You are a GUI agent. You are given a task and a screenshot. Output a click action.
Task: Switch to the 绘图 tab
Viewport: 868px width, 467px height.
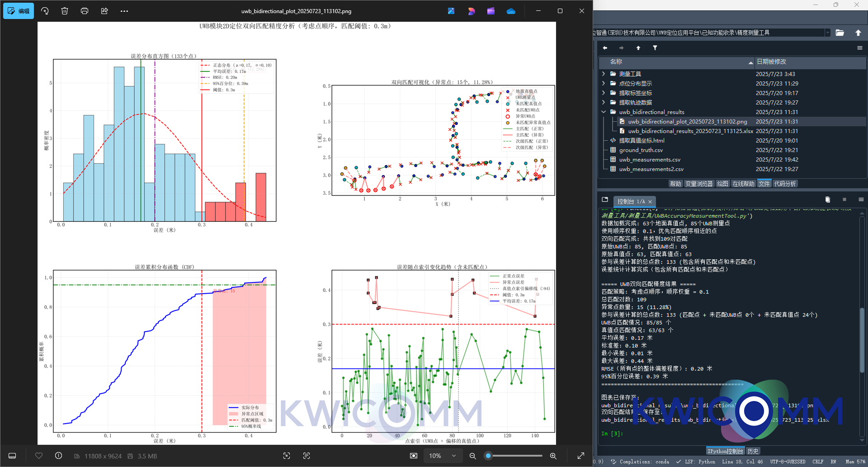coord(722,184)
